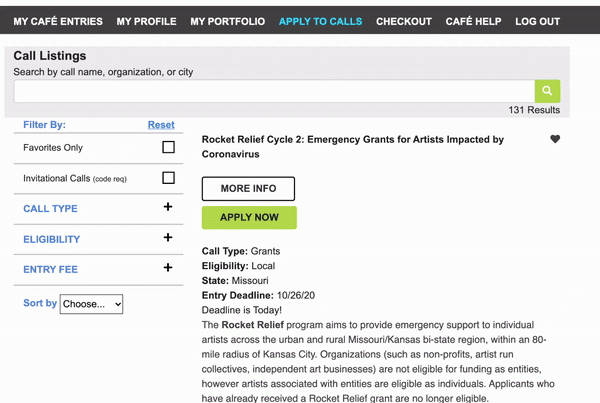Screen dimensions: 600x403
Task: Open the Sort by Choose dropdown
Action: 91,304
